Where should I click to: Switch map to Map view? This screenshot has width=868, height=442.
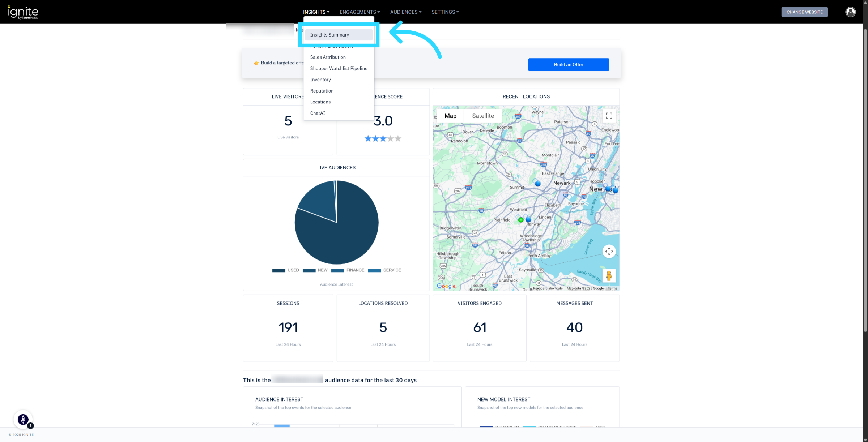click(x=450, y=116)
